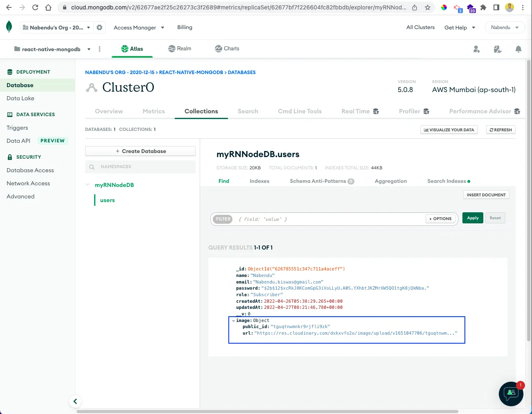Click the Create Database button
The image size is (532, 414).
140,151
